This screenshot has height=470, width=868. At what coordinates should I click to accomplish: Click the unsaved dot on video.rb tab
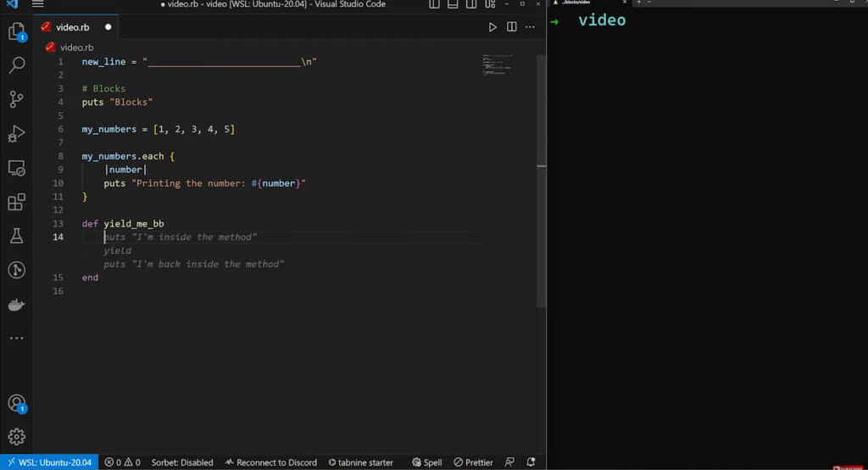[108, 27]
